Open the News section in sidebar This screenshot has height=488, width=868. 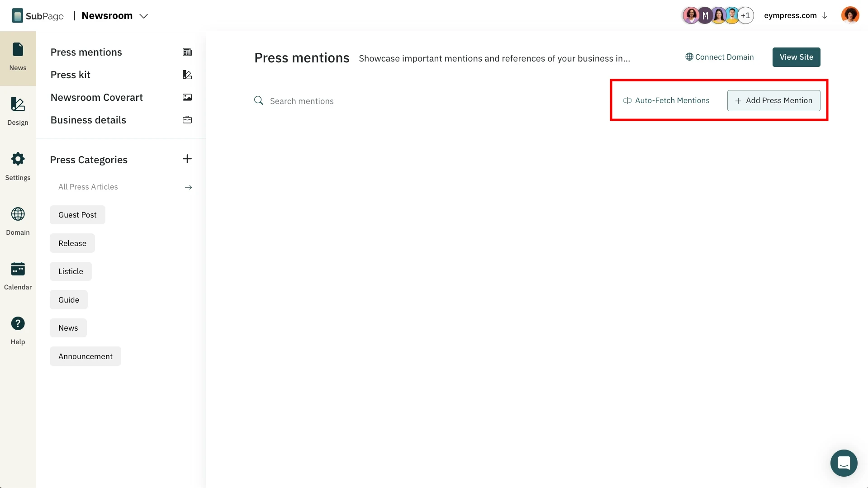[x=18, y=58]
